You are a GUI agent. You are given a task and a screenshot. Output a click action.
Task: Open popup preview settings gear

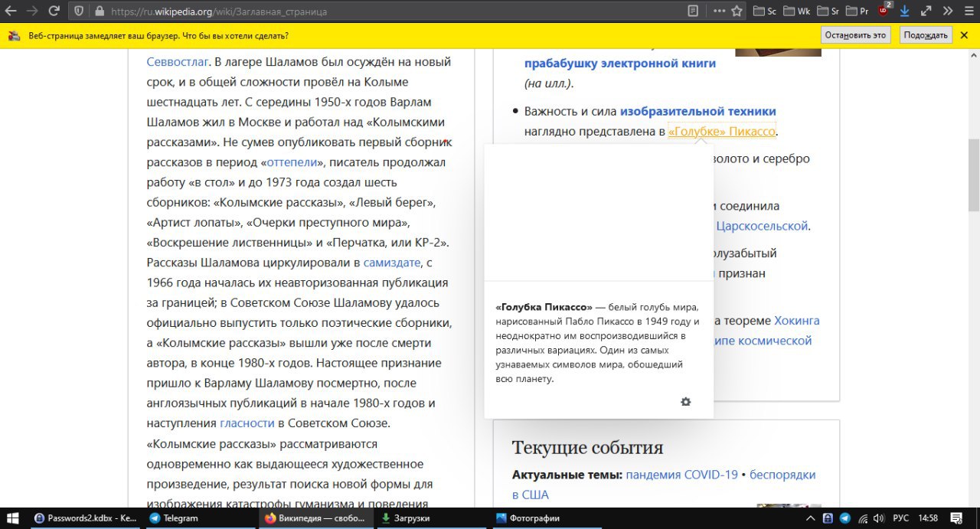(x=686, y=402)
